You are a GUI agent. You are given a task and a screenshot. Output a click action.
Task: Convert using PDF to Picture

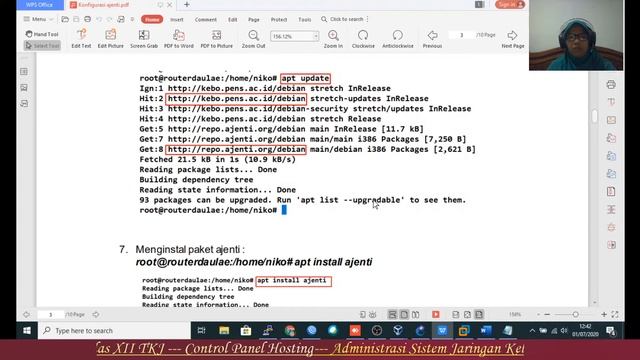pyautogui.click(x=216, y=39)
